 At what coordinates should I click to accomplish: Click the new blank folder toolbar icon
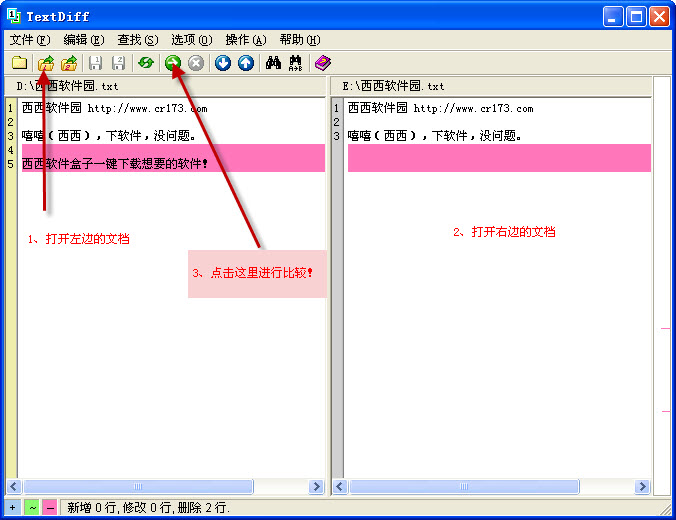pyautogui.click(x=19, y=63)
